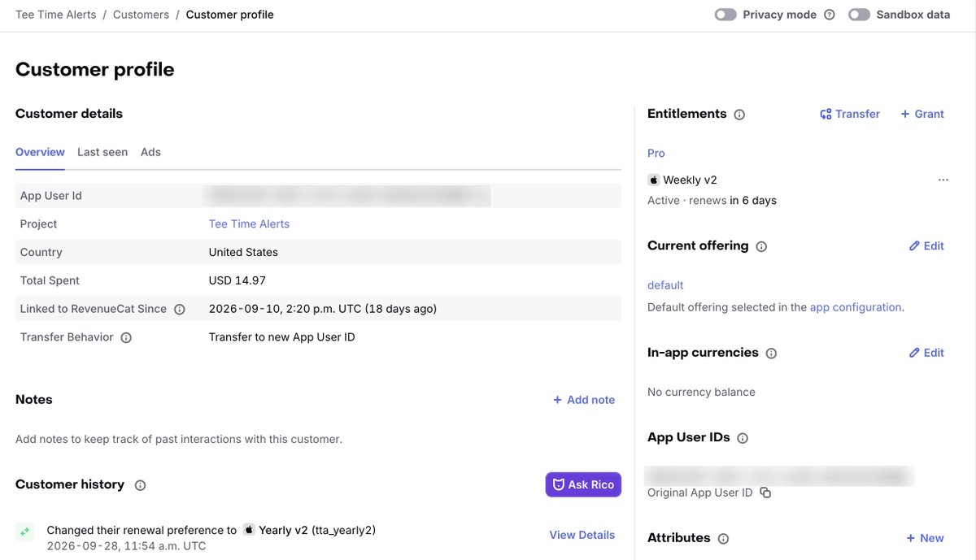Click renewal preference change event icon
976x560 pixels.
pos(25,532)
